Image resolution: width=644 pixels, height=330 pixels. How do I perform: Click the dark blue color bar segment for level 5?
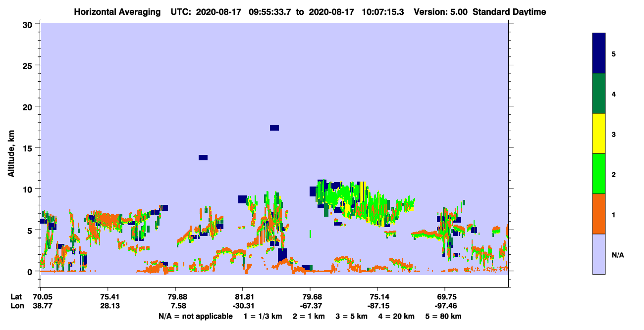599,53
